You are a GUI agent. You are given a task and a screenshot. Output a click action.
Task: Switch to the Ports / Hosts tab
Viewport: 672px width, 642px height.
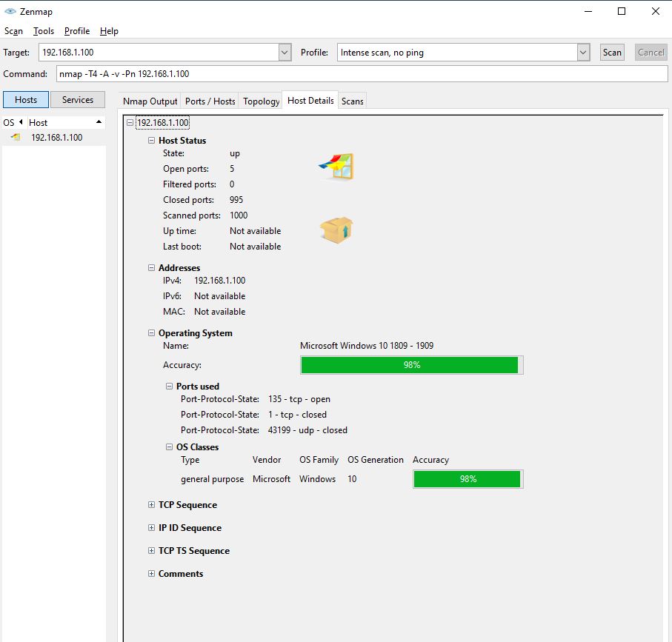[210, 101]
